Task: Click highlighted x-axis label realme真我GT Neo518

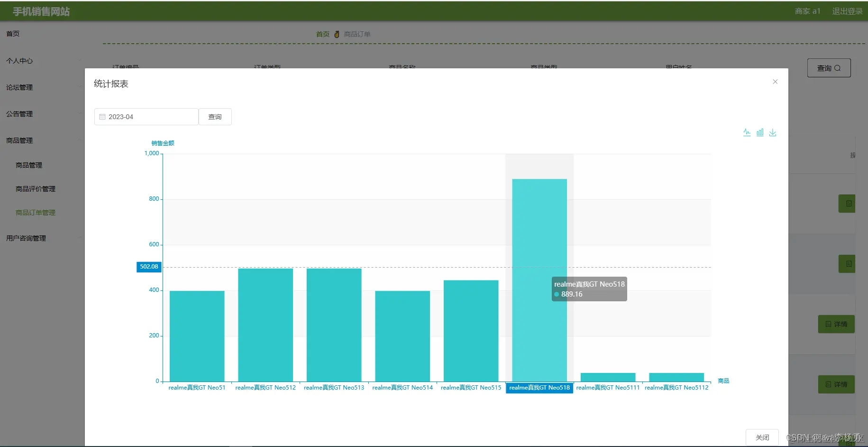Action: click(x=539, y=388)
